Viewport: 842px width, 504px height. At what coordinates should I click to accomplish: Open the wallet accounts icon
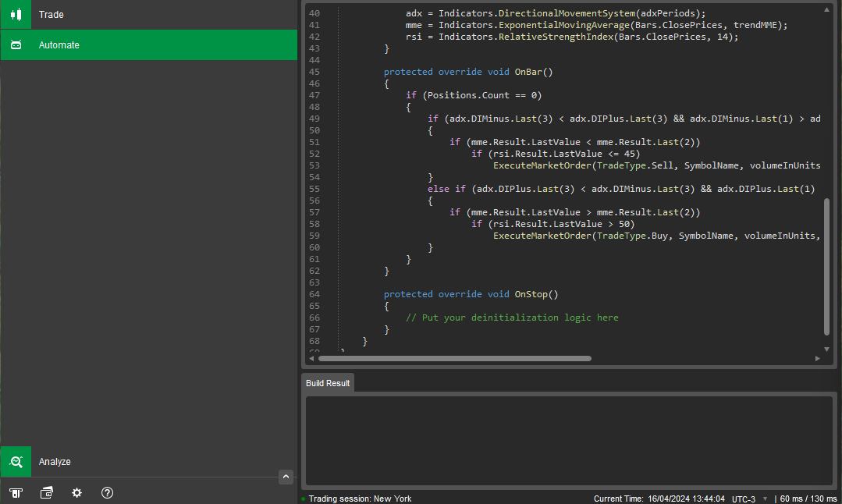pyautogui.click(x=47, y=493)
